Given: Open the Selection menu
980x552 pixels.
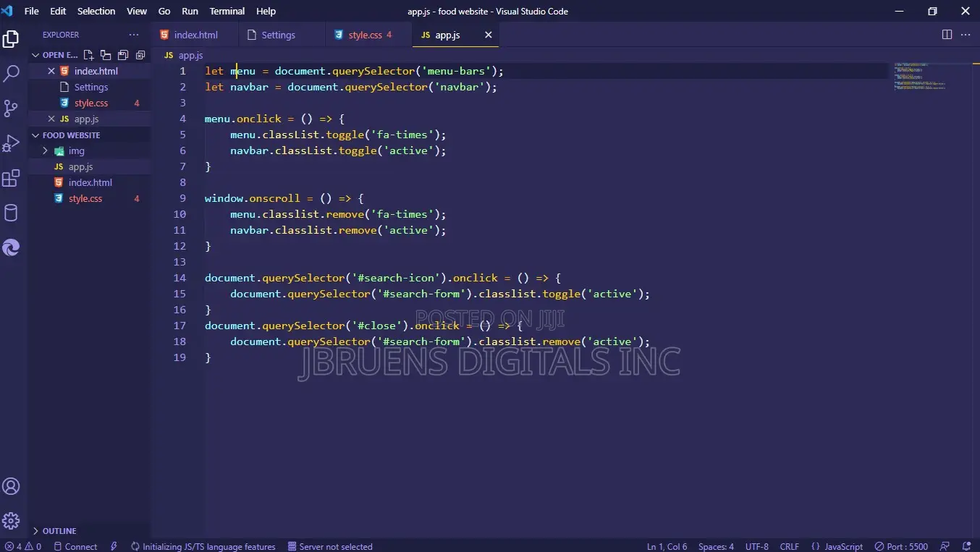Looking at the screenshot, I should pos(96,11).
